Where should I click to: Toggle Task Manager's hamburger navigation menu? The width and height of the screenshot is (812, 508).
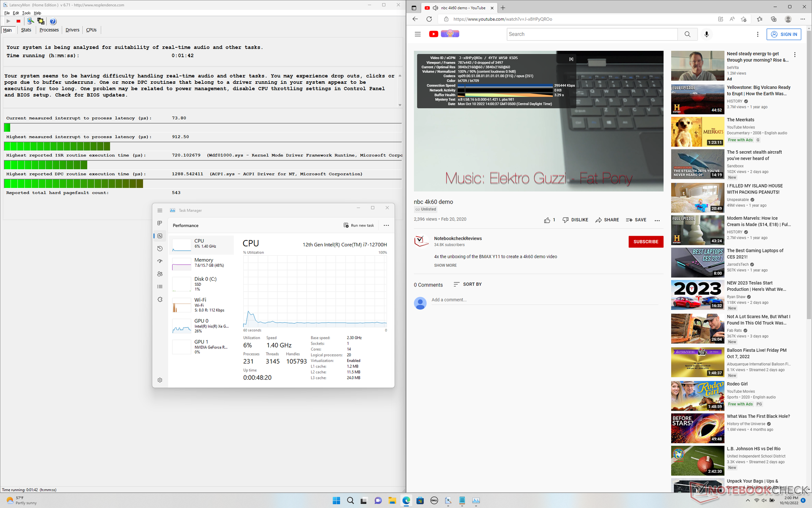tap(160, 210)
